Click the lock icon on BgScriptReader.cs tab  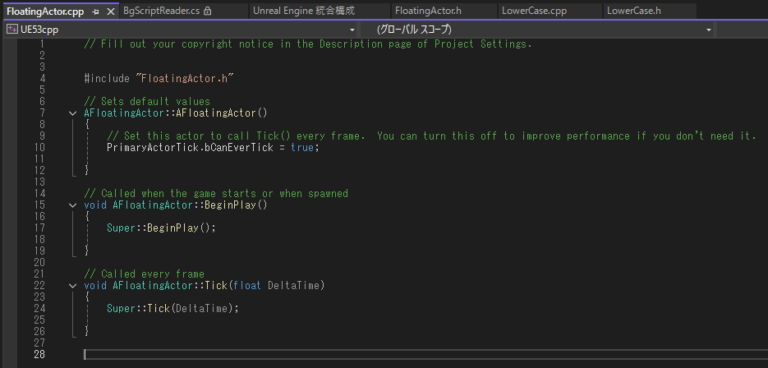coord(207,11)
